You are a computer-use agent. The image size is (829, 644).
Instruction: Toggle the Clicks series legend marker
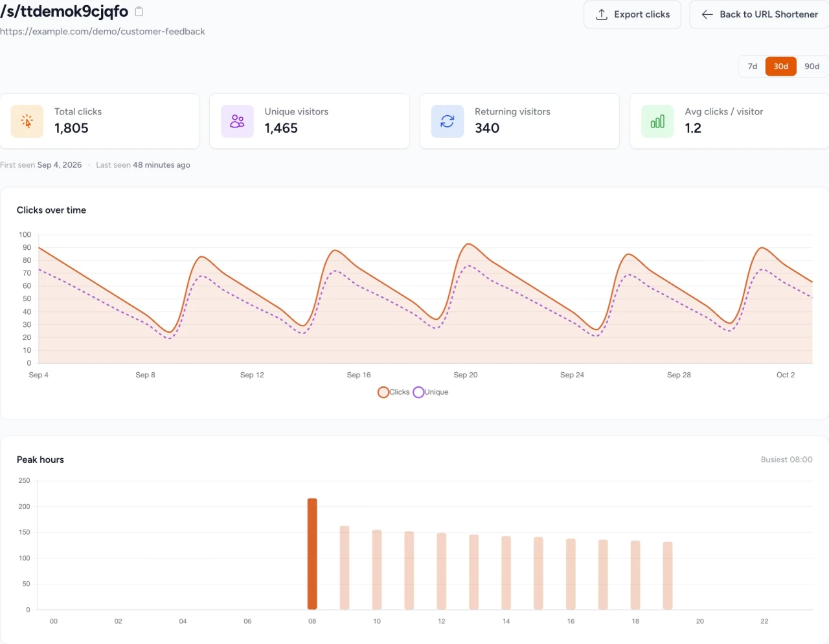(383, 392)
